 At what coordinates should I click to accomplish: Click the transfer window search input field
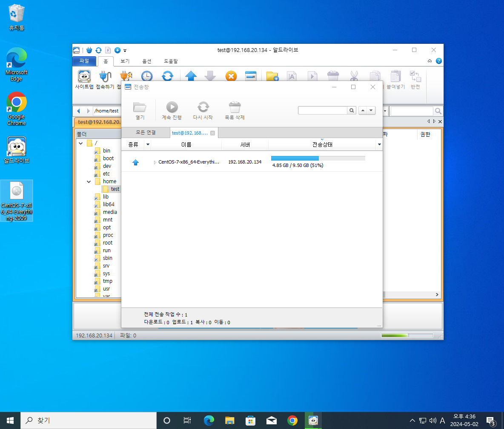(x=323, y=110)
